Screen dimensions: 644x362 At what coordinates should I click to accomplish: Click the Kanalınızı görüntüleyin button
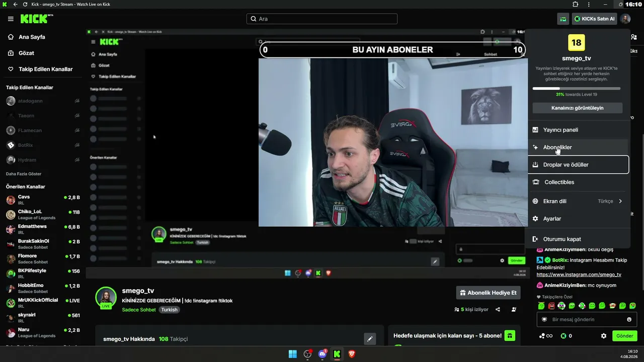[577, 108]
